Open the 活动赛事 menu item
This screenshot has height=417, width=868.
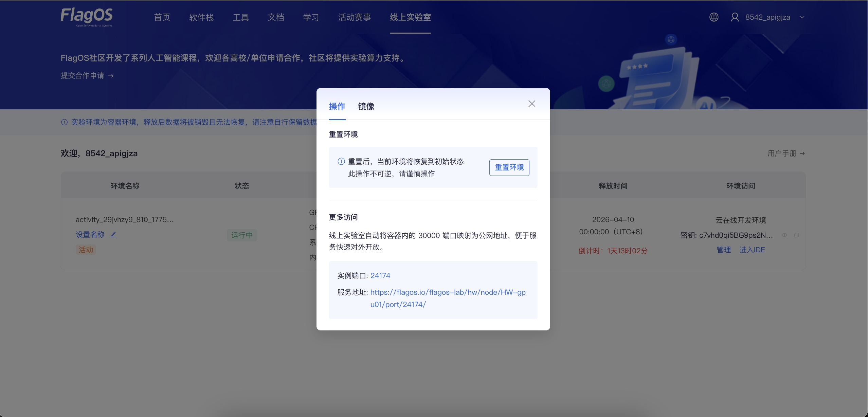[x=355, y=17]
